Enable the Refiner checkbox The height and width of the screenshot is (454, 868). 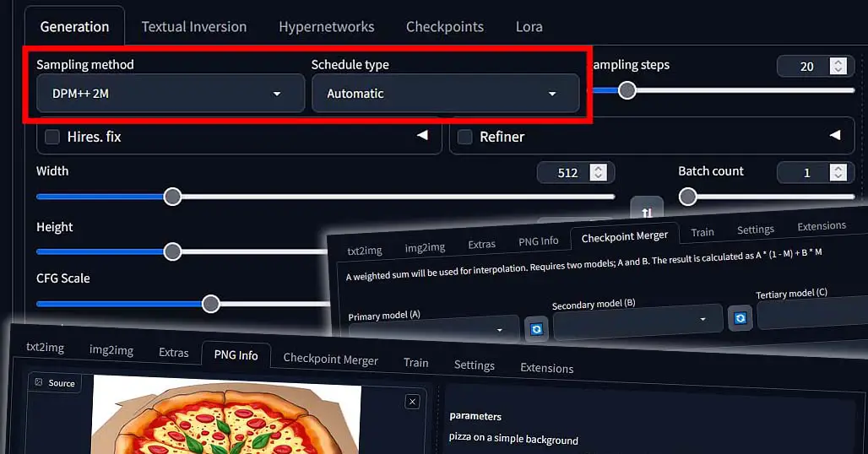[465, 137]
